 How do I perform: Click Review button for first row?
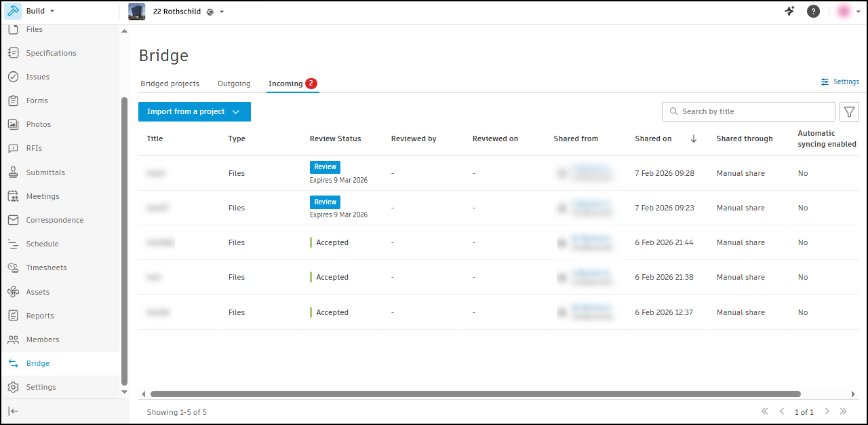click(x=325, y=167)
